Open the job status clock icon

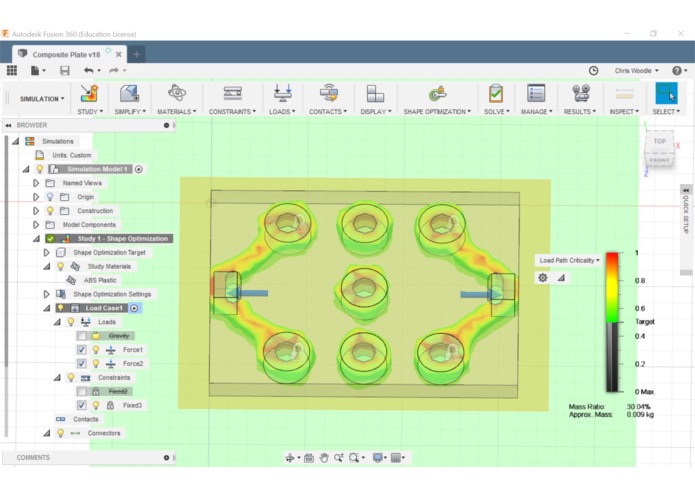click(593, 70)
